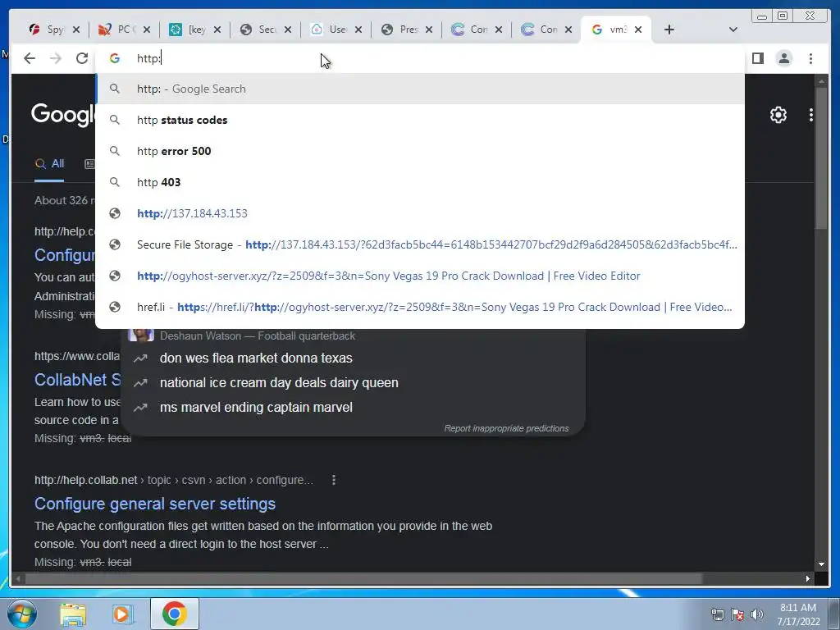The image size is (840, 630).
Task: Open the network tray icon
Action: click(x=717, y=614)
